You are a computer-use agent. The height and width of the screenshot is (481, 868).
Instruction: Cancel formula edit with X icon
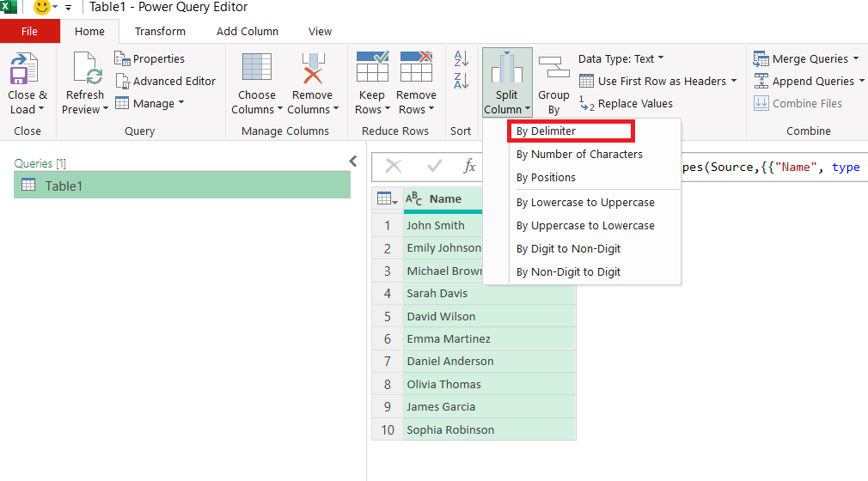394,166
